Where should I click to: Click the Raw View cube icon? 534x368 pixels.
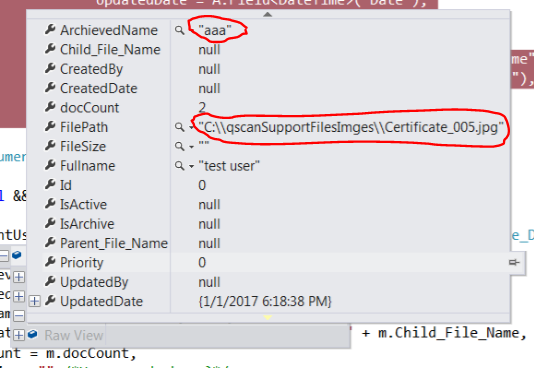32,334
